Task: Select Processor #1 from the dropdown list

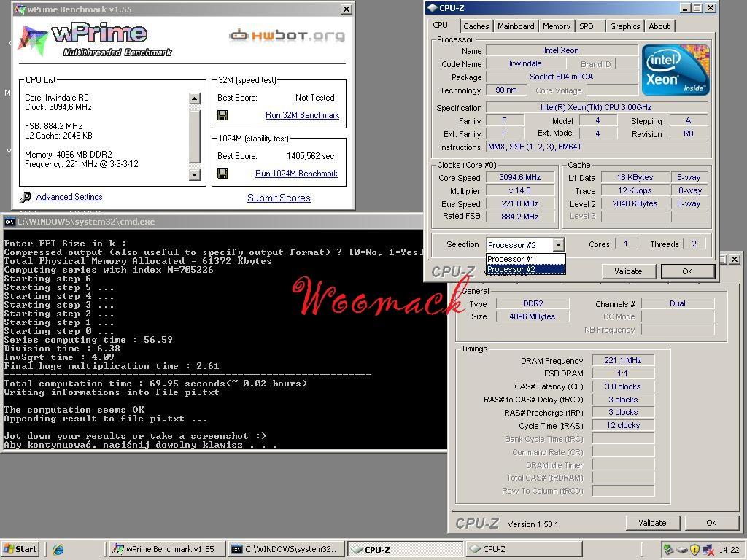Action: pyautogui.click(x=525, y=259)
